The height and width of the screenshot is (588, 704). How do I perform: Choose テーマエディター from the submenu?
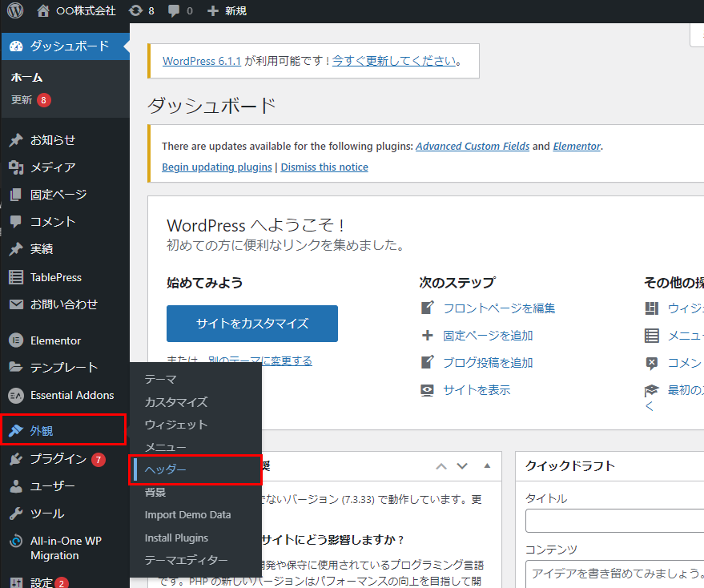186,560
